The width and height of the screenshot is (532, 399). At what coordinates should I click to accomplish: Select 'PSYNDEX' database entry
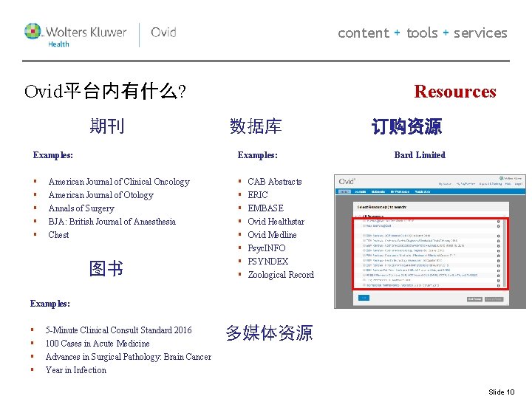click(x=268, y=262)
